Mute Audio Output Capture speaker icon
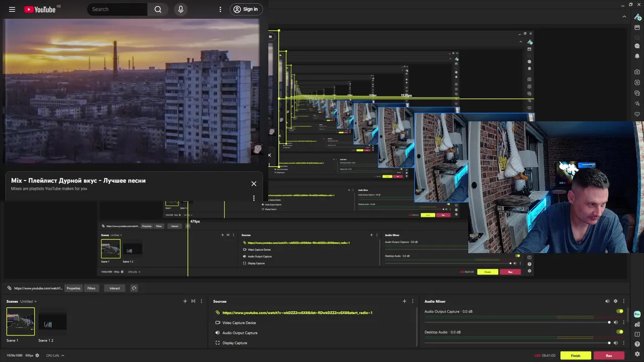 click(616, 322)
